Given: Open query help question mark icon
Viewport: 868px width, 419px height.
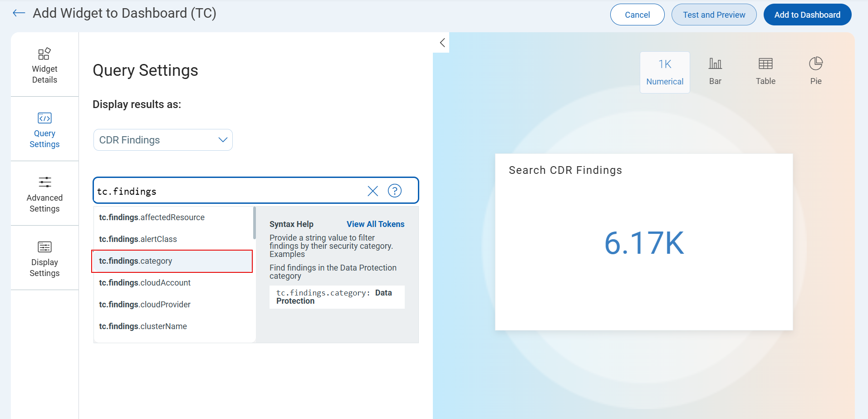Looking at the screenshot, I should tap(395, 191).
